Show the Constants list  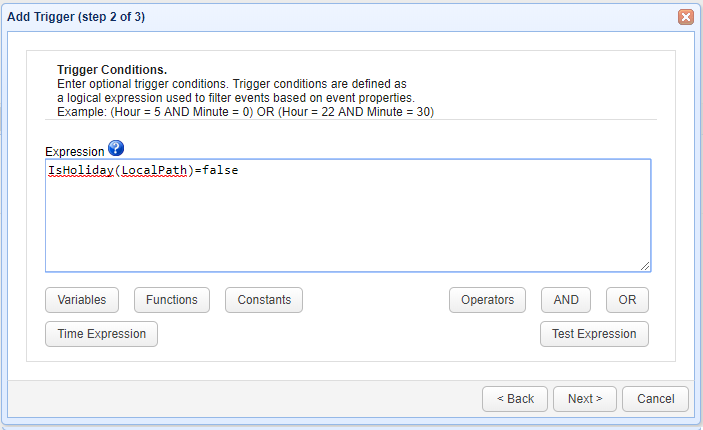click(x=264, y=300)
